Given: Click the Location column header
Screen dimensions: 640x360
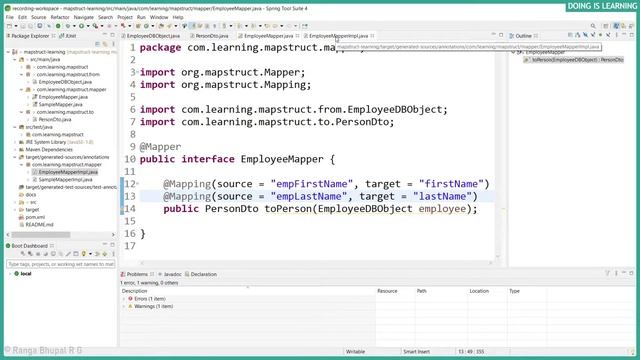Looking at the screenshot, I should (x=487, y=291).
